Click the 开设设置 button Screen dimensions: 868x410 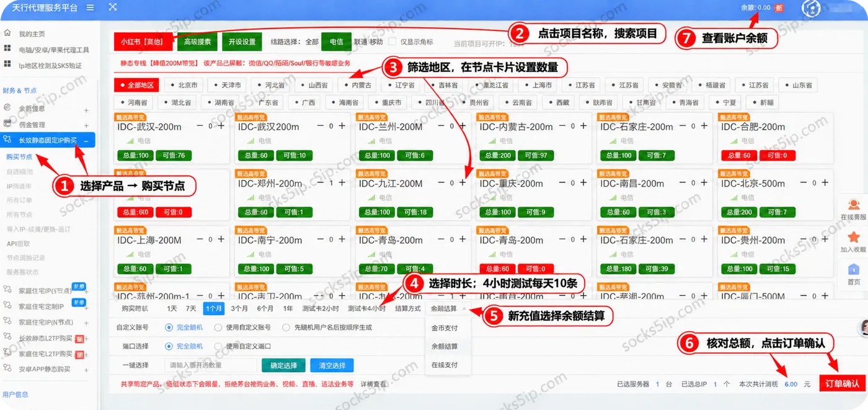[x=242, y=42]
